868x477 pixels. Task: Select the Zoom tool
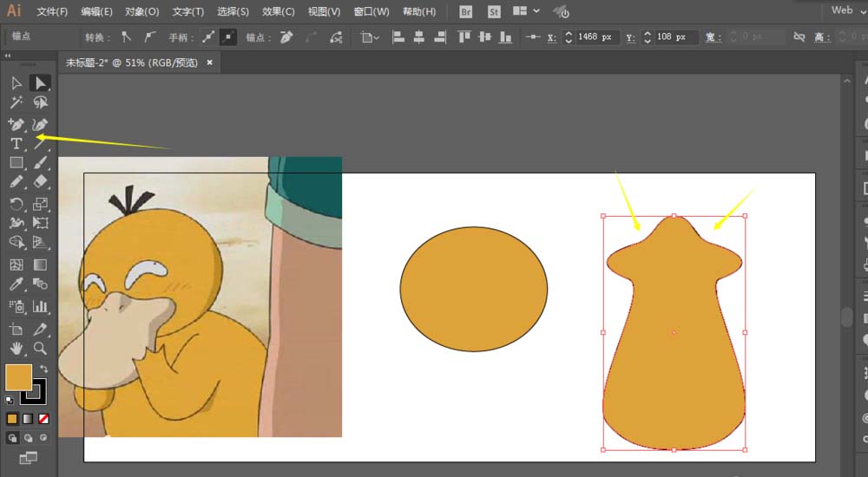coord(40,348)
